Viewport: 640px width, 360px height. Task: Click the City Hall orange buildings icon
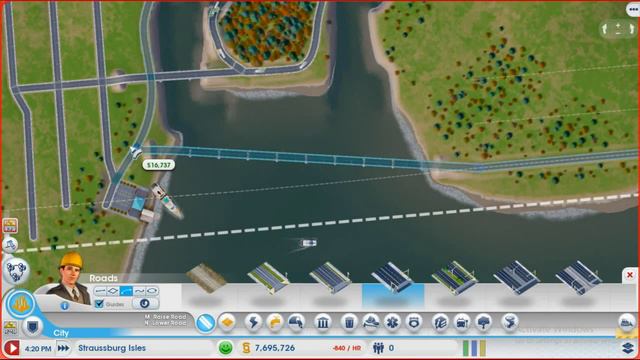click(x=20, y=304)
